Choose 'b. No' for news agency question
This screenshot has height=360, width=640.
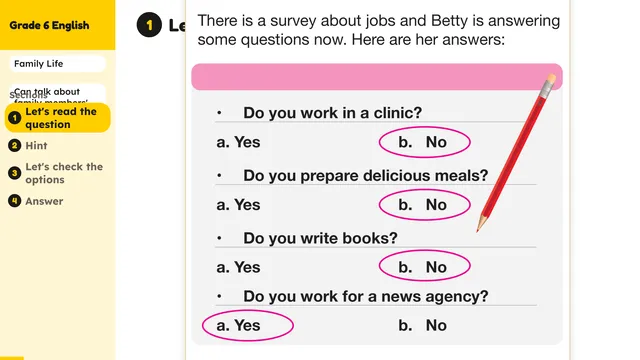click(422, 325)
